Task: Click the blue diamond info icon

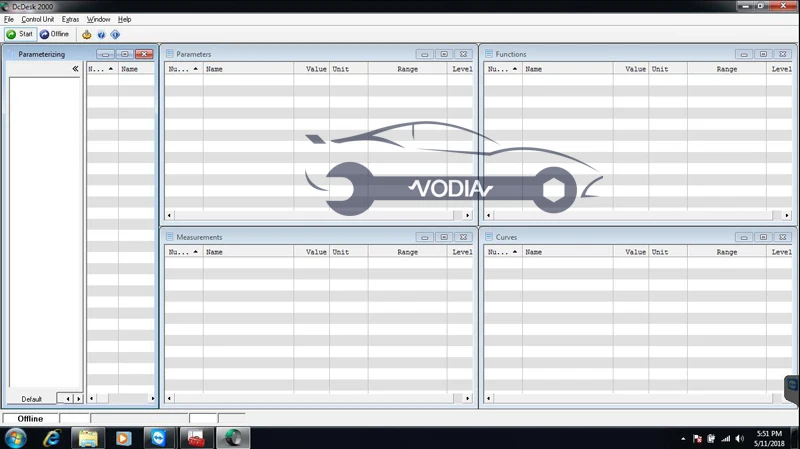Action: point(115,35)
